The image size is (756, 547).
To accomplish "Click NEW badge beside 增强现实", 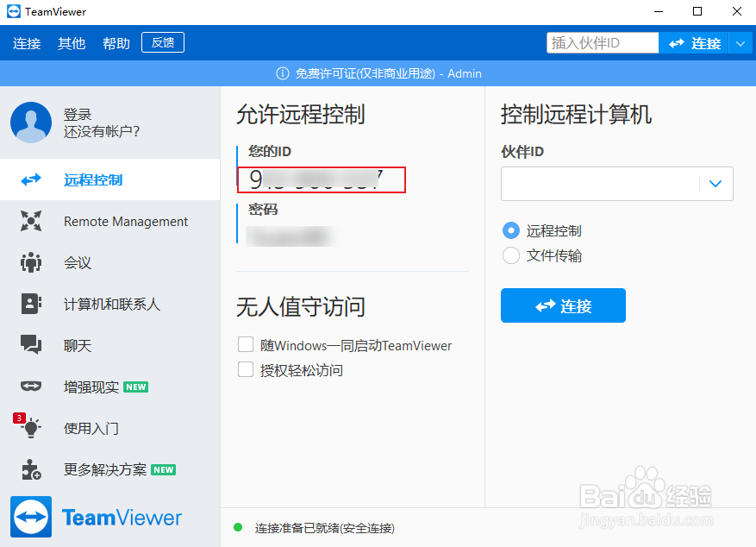I will point(136,387).
